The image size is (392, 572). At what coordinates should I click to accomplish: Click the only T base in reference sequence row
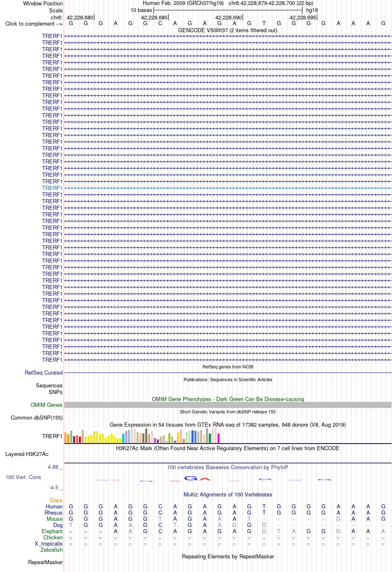tap(264, 23)
